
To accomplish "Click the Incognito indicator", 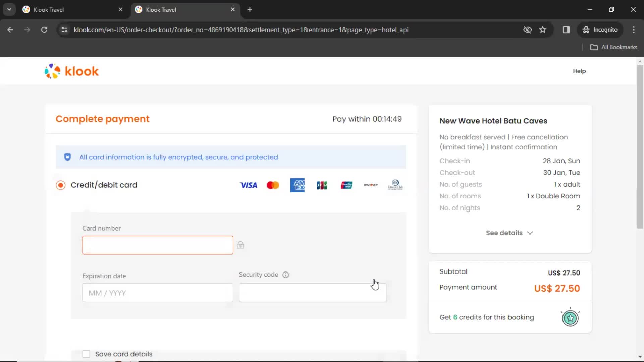I will tap(600, 30).
